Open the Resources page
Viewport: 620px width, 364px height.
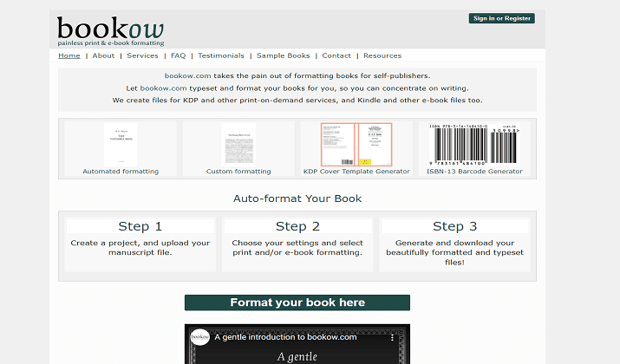coord(382,55)
